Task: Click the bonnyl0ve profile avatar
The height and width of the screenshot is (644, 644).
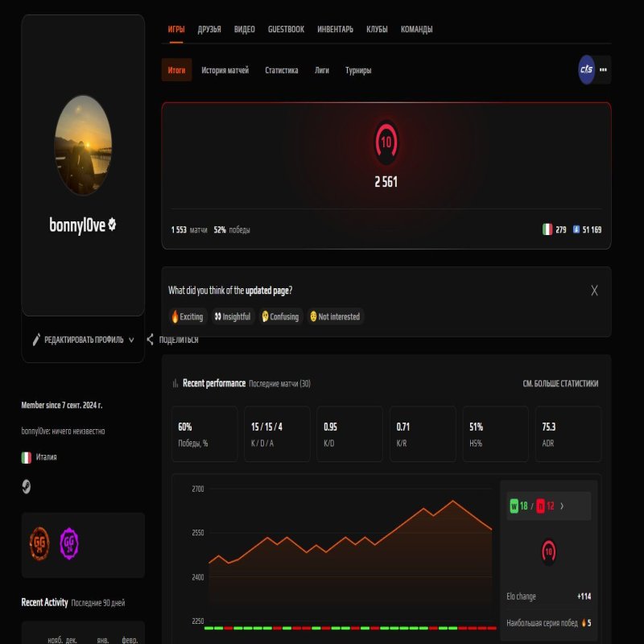Action: click(x=83, y=145)
